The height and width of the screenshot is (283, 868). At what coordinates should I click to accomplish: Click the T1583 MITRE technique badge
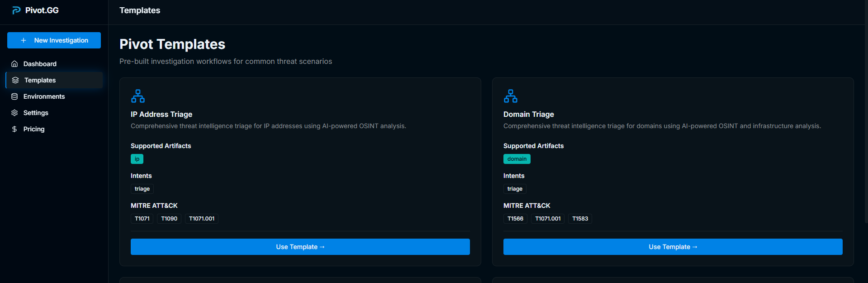tap(580, 219)
